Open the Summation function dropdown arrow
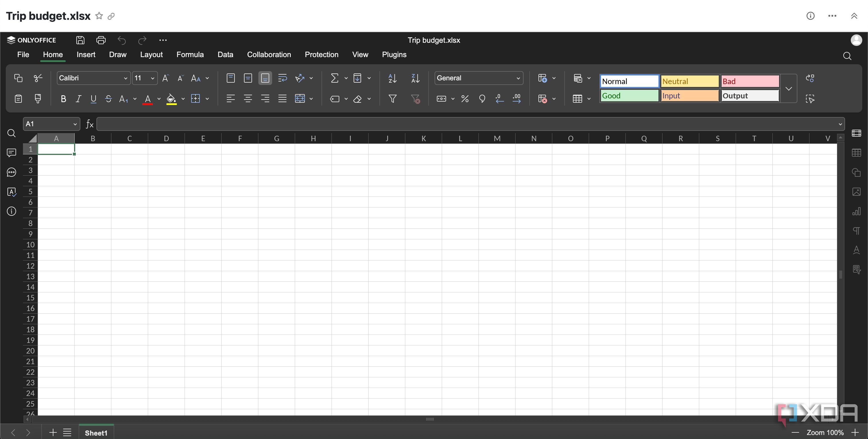This screenshot has height=439, width=868. tap(346, 78)
